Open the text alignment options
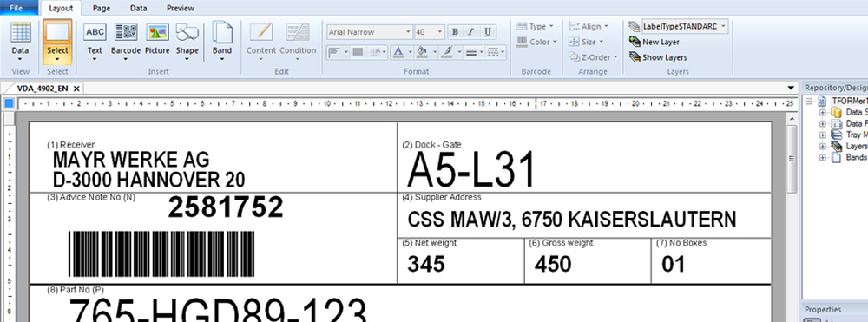 coord(338,53)
